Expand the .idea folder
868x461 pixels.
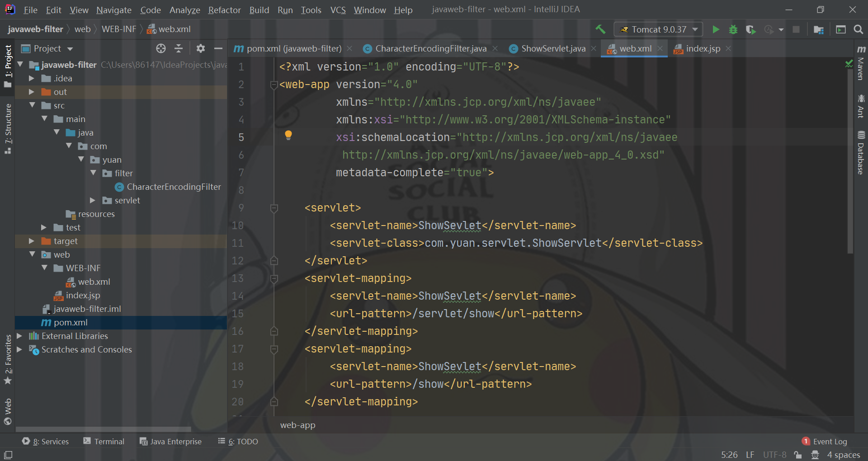coord(31,78)
